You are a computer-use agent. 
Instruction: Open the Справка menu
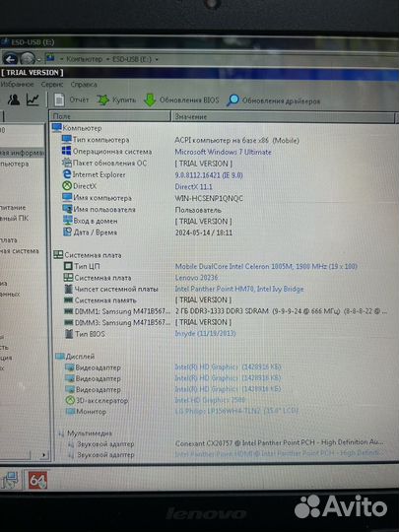pyautogui.click(x=84, y=85)
